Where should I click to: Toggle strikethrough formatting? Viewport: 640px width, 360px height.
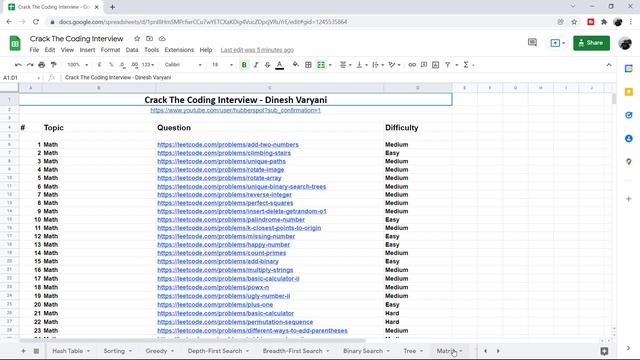[x=267, y=65]
